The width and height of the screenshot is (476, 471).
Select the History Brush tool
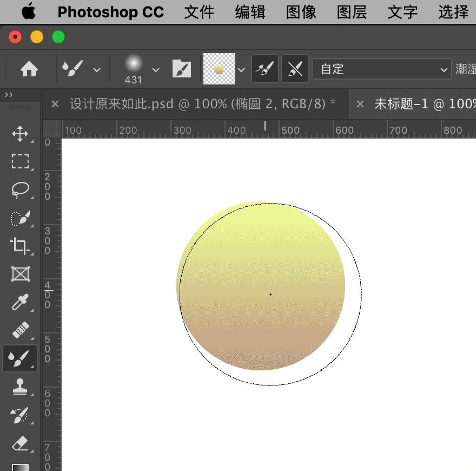tap(20, 415)
